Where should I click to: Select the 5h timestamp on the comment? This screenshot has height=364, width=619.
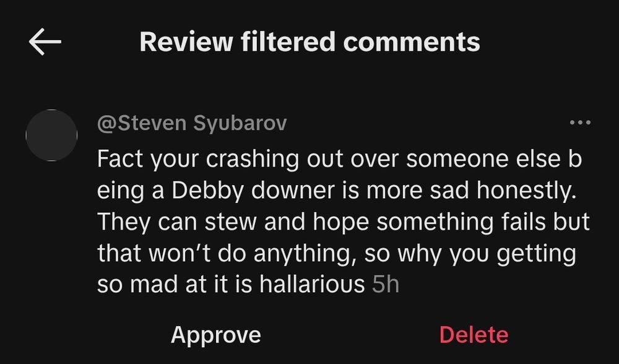[386, 284]
